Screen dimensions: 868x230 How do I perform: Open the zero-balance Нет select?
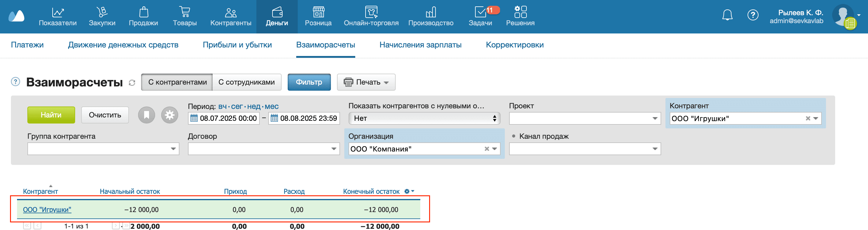[x=424, y=118]
